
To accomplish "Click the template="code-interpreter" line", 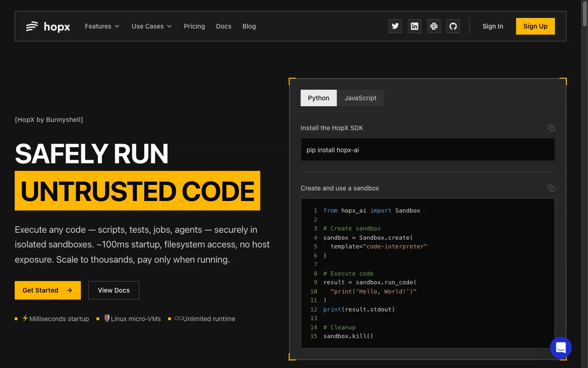I will (379, 247).
